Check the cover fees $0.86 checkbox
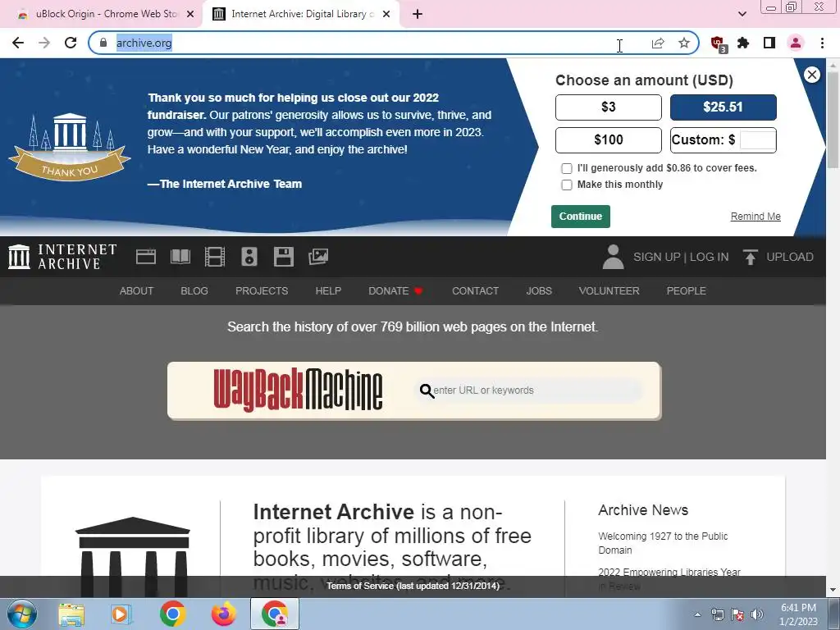 pos(566,168)
